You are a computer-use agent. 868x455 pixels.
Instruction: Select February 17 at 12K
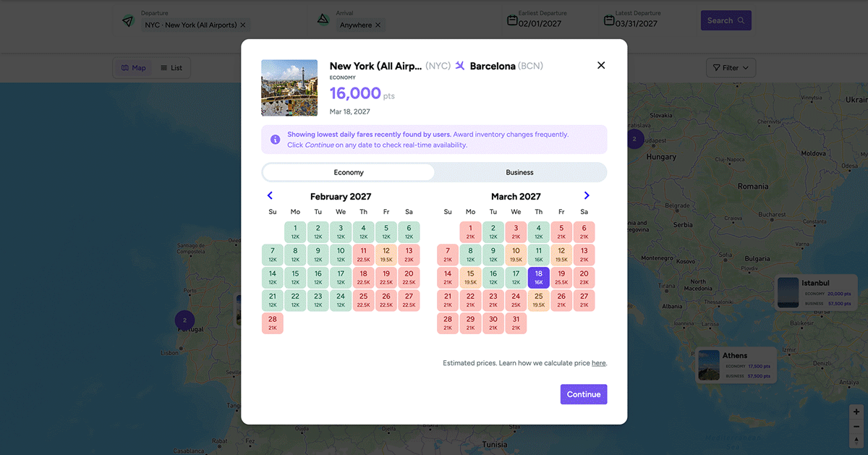click(341, 278)
